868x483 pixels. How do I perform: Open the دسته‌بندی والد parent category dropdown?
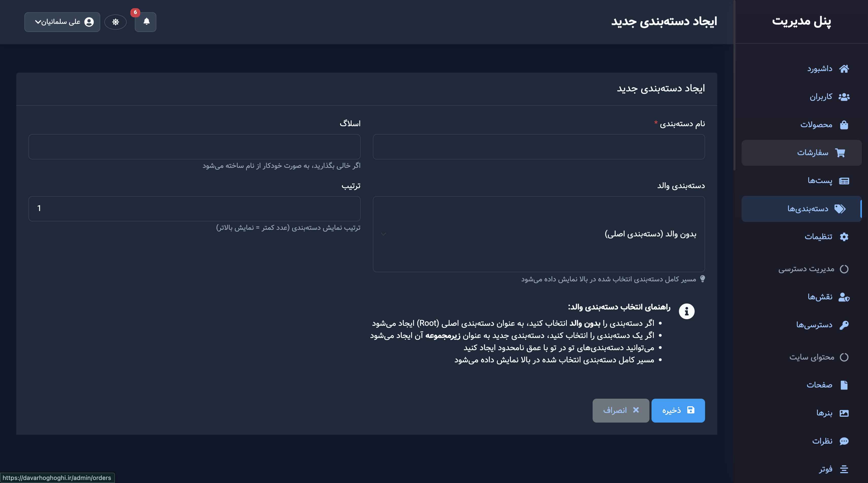point(539,234)
